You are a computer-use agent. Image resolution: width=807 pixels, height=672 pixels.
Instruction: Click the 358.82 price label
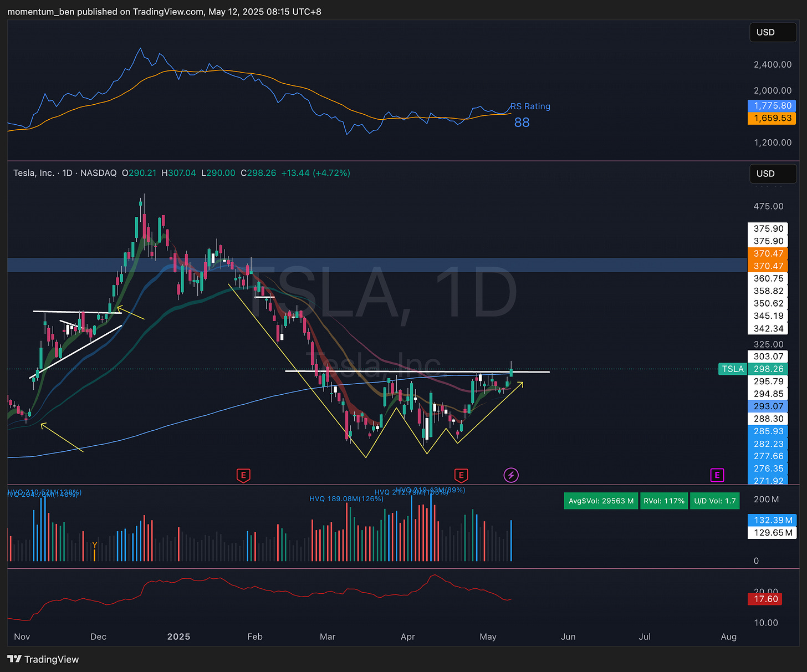coord(768,291)
